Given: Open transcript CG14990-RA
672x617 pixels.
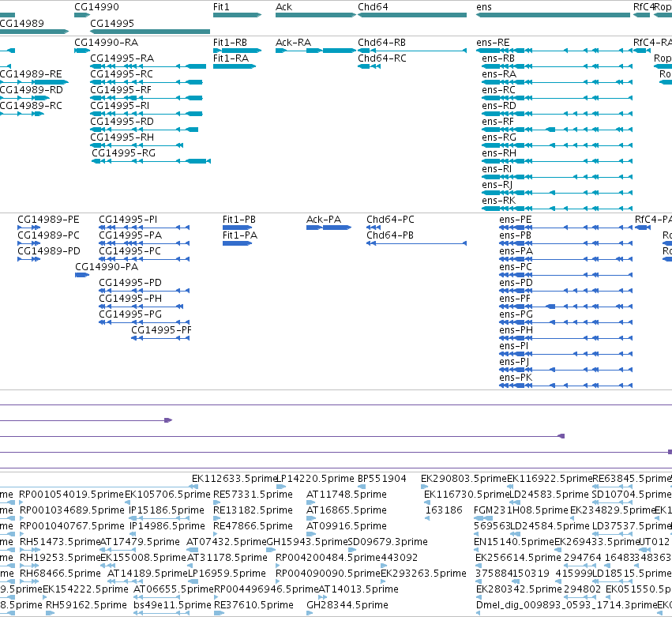Looking at the screenshot, I should pyautogui.click(x=107, y=43).
